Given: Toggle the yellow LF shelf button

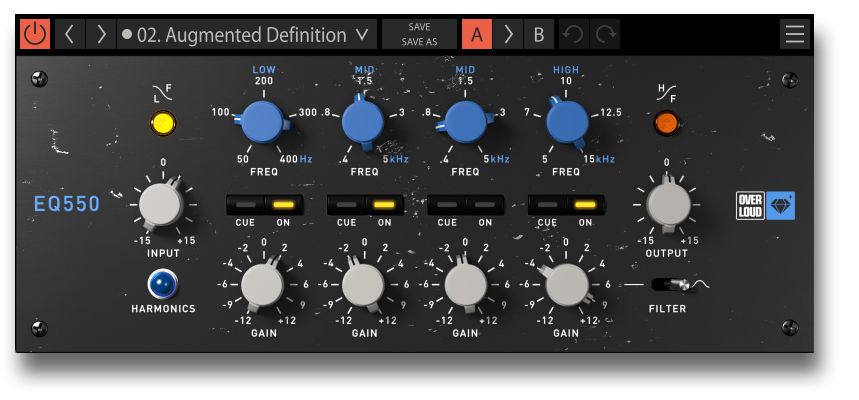Looking at the screenshot, I should click(163, 123).
